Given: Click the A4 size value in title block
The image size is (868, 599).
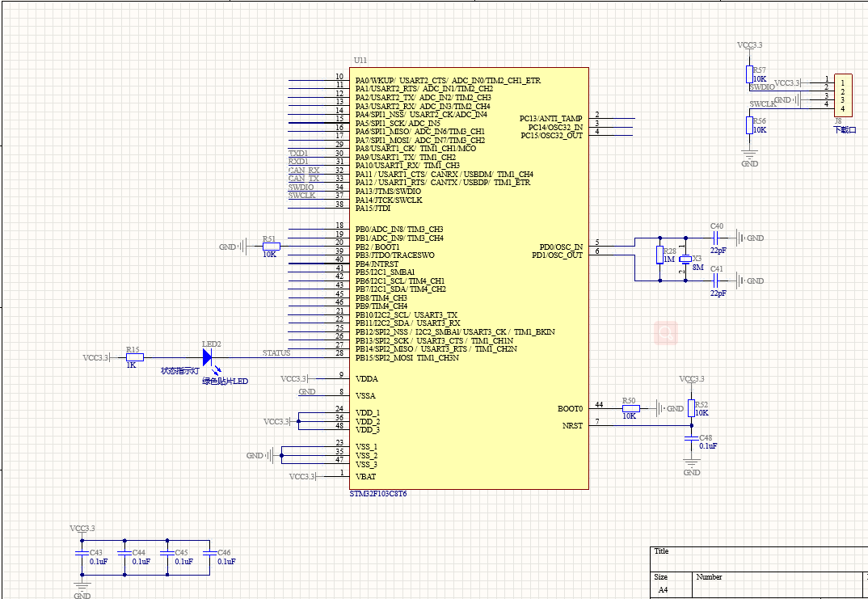Looking at the screenshot, I should [x=664, y=590].
